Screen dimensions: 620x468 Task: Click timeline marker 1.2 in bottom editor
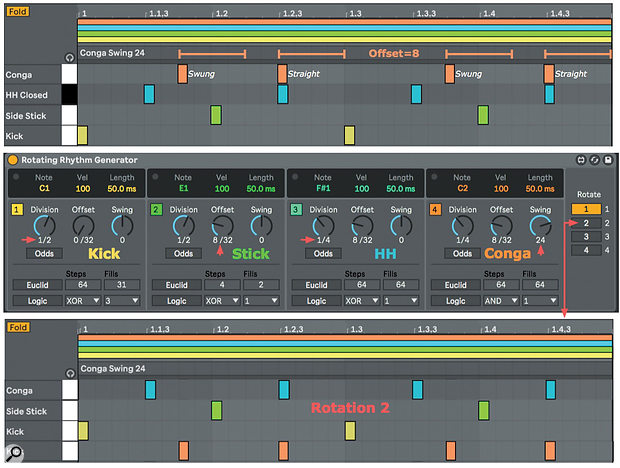(x=221, y=329)
